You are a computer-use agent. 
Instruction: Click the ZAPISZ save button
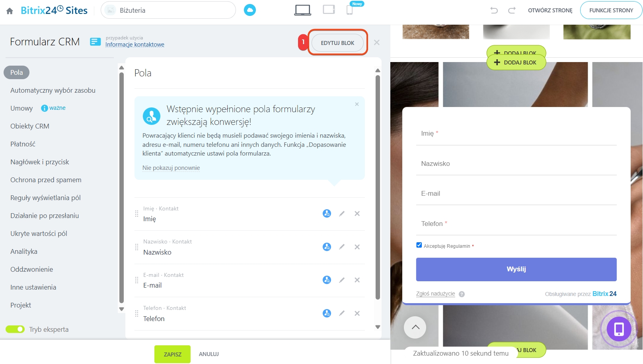(172, 354)
